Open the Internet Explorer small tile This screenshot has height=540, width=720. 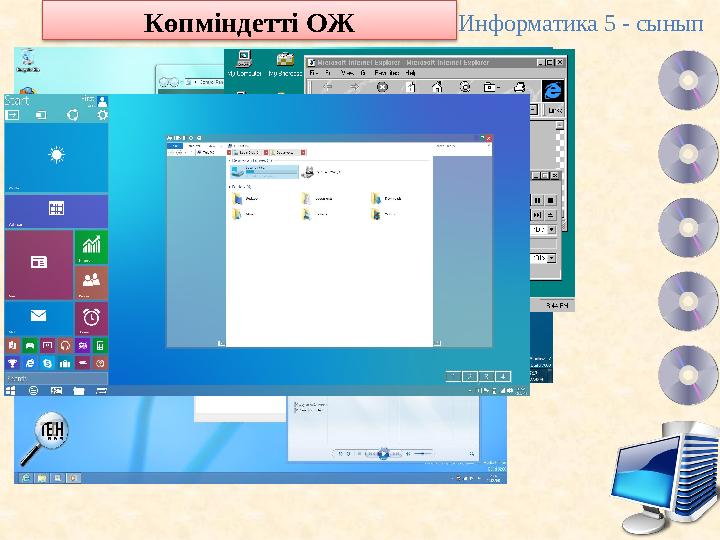(30, 363)
